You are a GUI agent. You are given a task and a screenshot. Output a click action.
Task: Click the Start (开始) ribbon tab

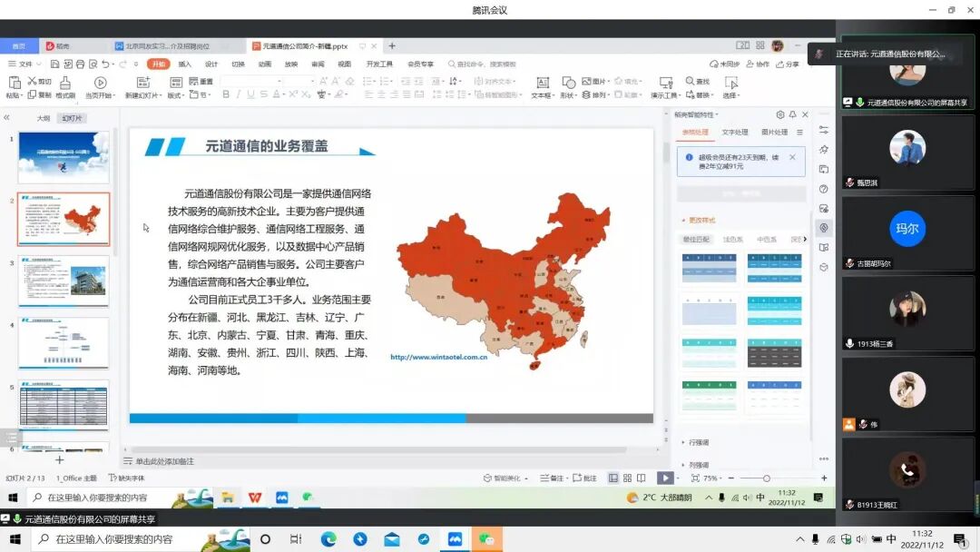point(158,64)
